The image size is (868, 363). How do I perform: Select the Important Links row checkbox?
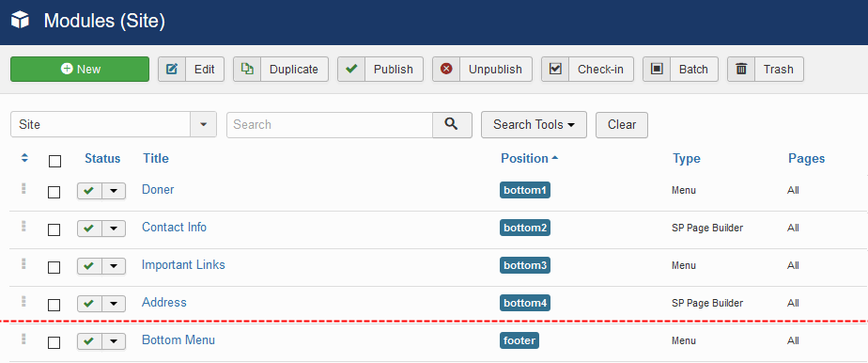click(x=54, y=268)
